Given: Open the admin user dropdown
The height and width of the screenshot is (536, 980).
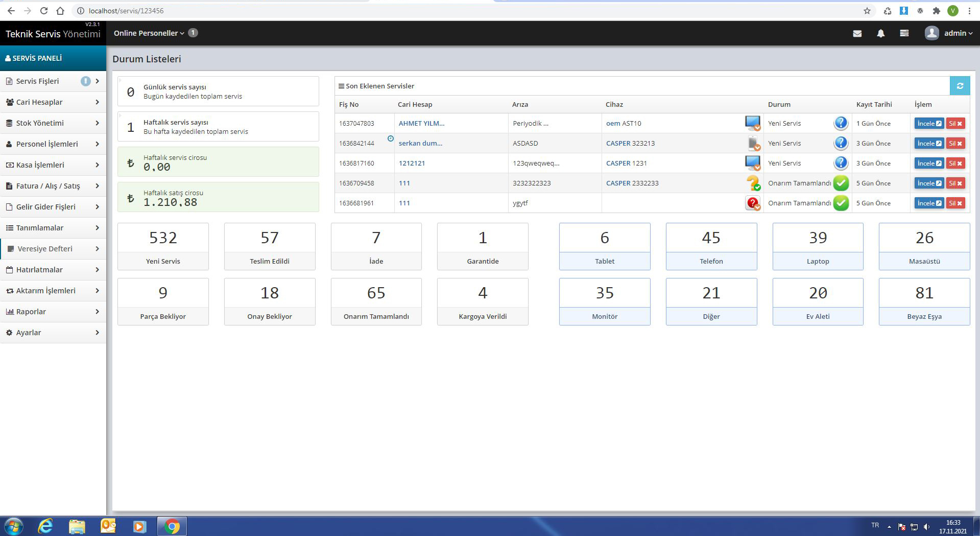Looking at the screenshot, I should coord(949,33).
